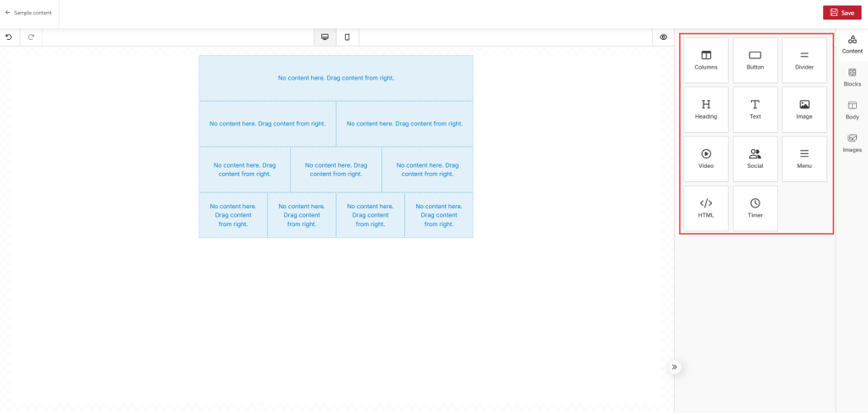Choose the Timer content element
Image resolution: width=868 pixels, height=415 pixels.
tap(754, 208)
